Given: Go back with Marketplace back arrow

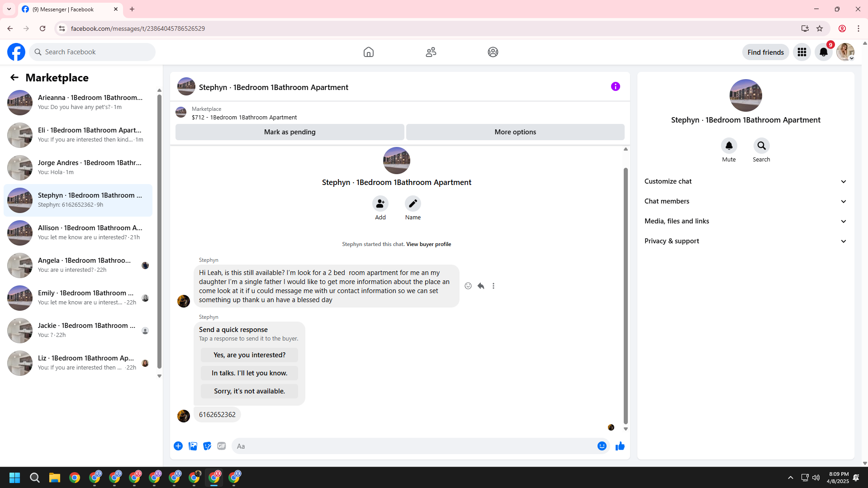Looking at the screenshot, I should click(x=14, y=78).
